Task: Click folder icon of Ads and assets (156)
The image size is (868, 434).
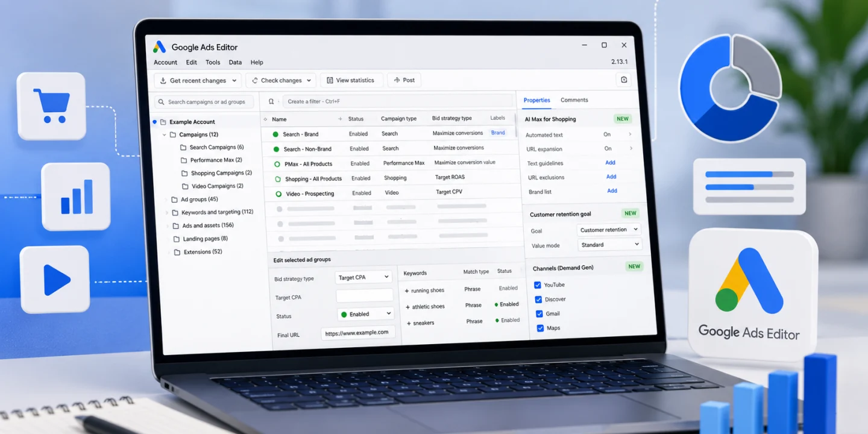Action: click(x=175, y=226)
